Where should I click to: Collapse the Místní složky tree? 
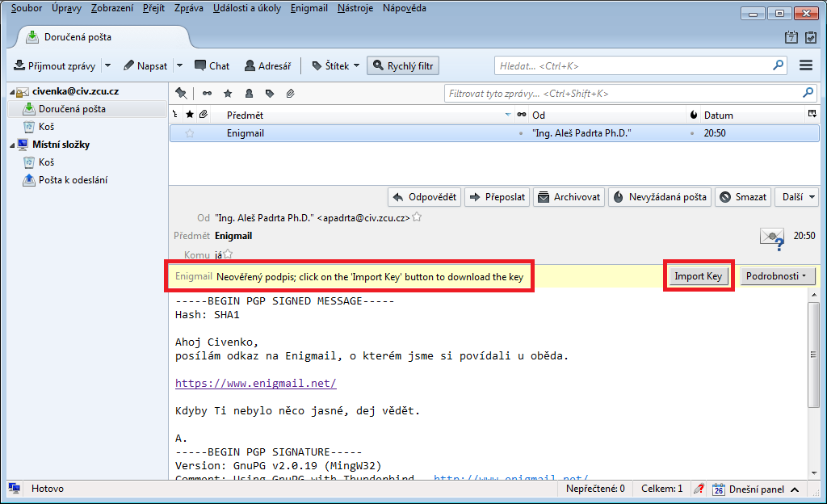point(12,145)
